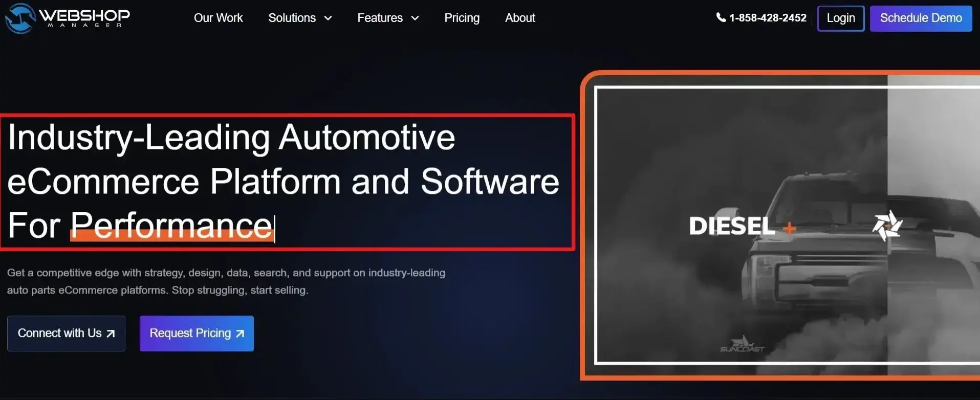Screen dimensions: 980x400
Task: Open the Our Work page
Action: [218, 18]
